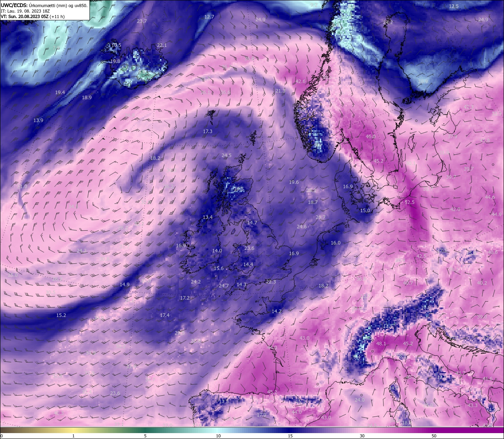Click the 19.8 value on Iceland's west coast
The width and height of the screenshot is (504, 439).
[115, 61]
